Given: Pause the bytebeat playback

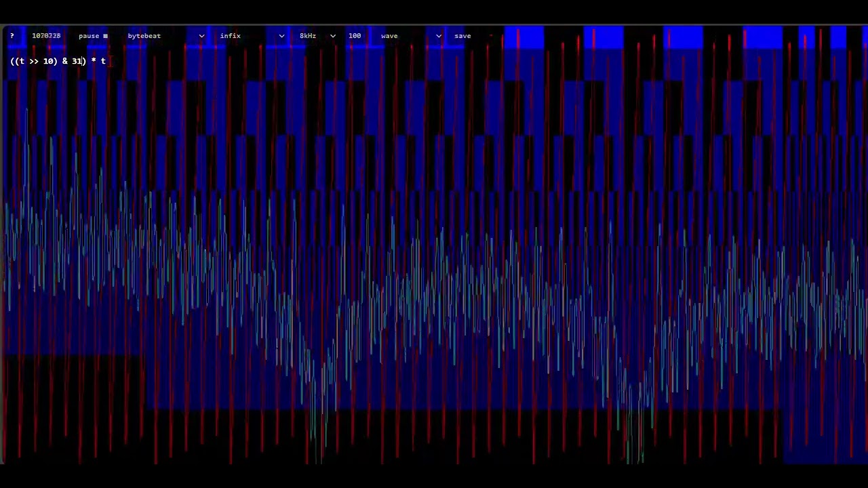Looking at the screenshot, I should 93,36.
